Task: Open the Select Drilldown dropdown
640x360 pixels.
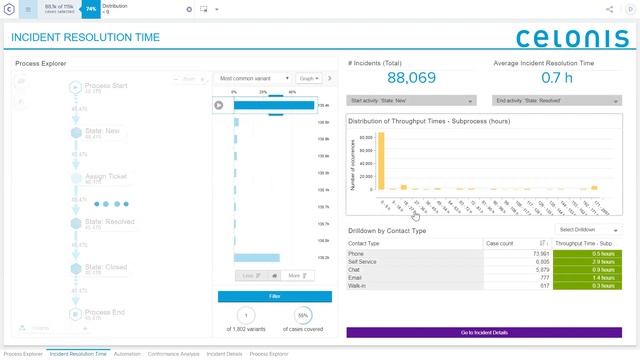Action: pyautogui.click(x=588, y=230)
